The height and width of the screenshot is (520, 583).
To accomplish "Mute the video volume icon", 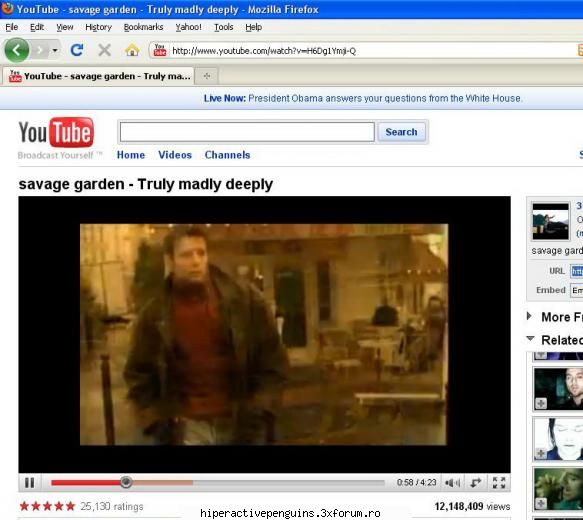I will point(452,483).
